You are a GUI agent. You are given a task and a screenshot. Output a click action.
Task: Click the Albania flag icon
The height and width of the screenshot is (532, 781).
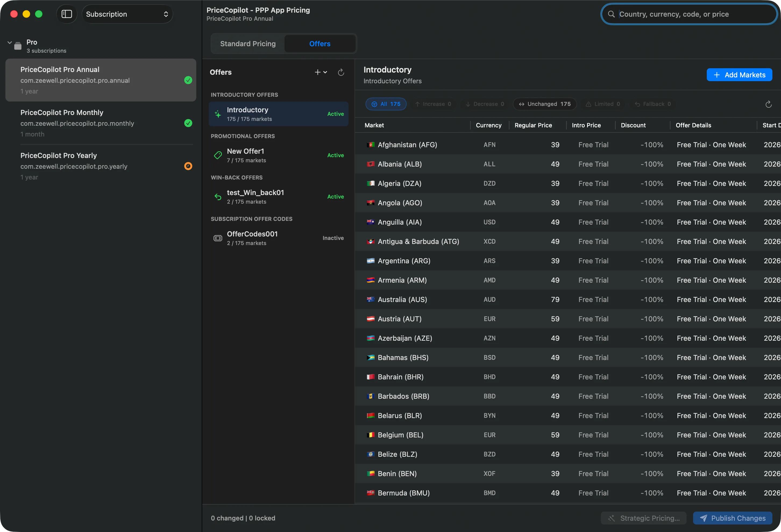click(370, 164)
